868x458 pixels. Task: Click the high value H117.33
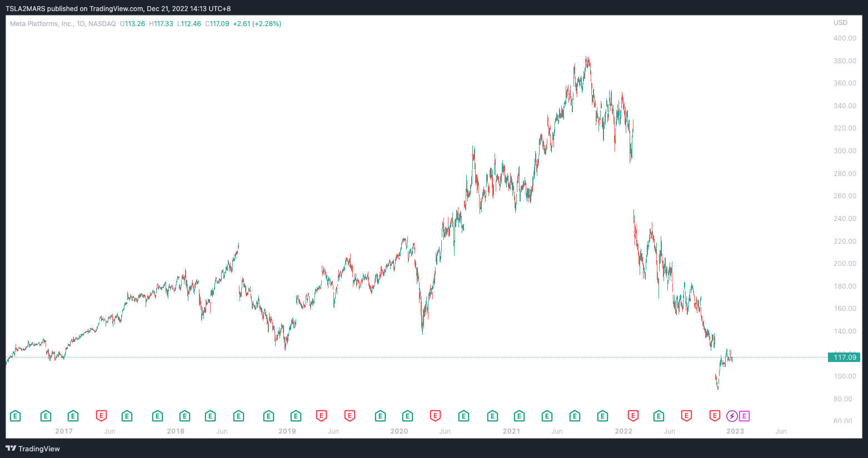pos(161,24)
